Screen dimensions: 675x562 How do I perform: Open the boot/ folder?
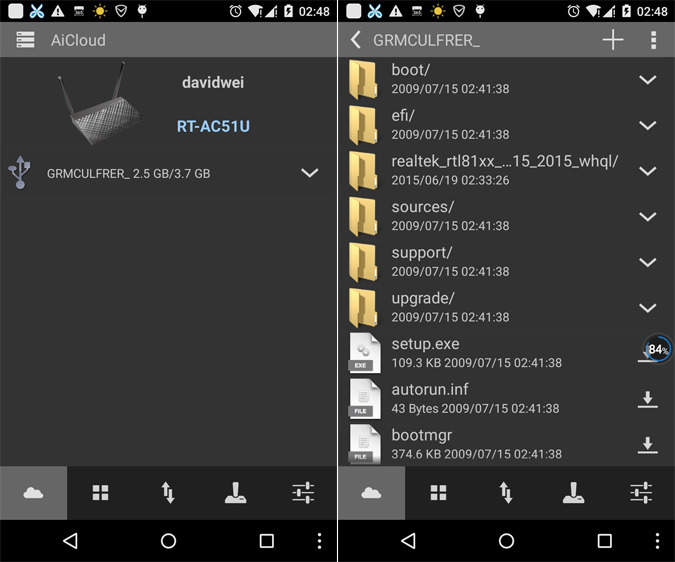click(x=506, y=80)
